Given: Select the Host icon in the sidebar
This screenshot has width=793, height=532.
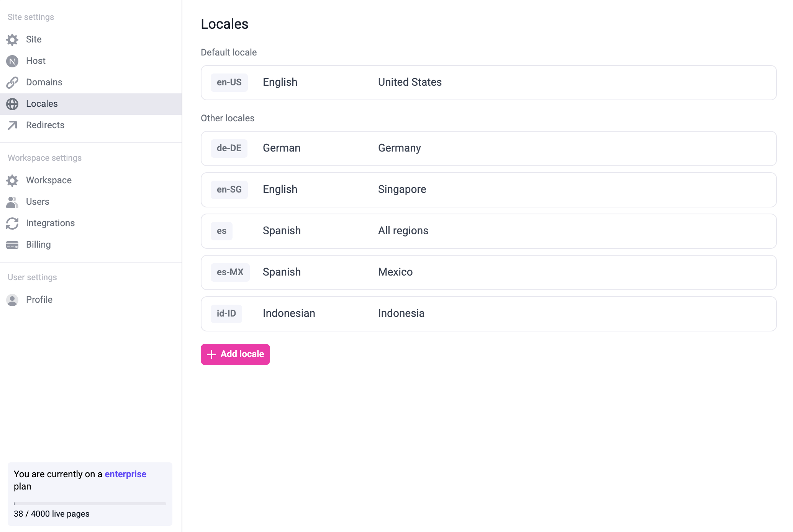Looking at the screenshot, I should point(12,61).
